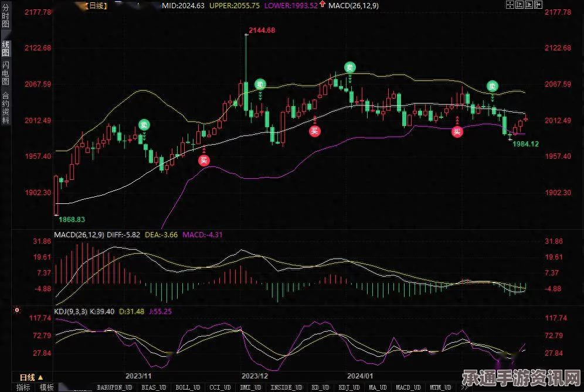This screenshot has height=392, width=584.
Task: Click the left axis 2012.49 price label
Action: (38, 121)
